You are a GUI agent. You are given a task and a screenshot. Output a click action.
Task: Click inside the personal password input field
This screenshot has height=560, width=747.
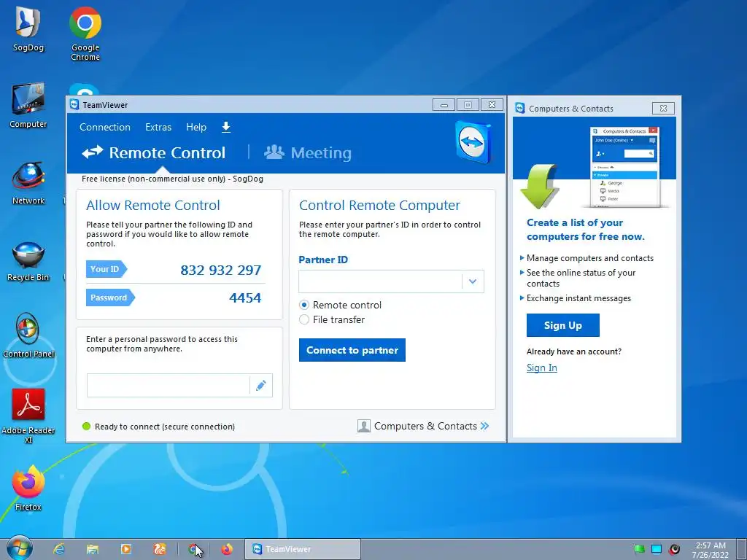pos(169,385)
